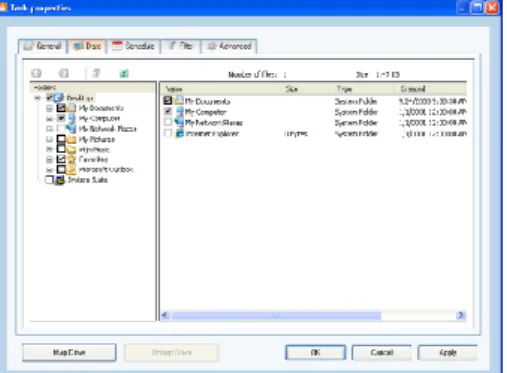Click the scroll right arrow of file list
Viewport: 507px width, 373px height.
pos(461,315)
